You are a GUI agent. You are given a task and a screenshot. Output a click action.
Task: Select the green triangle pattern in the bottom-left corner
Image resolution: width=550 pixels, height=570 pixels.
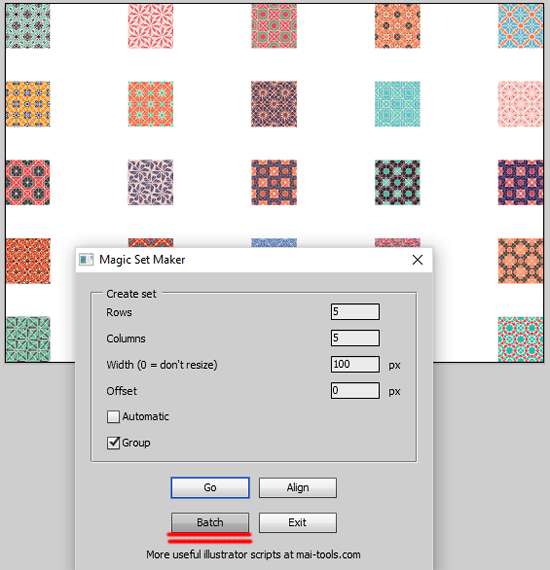click(x=28, y=339)
